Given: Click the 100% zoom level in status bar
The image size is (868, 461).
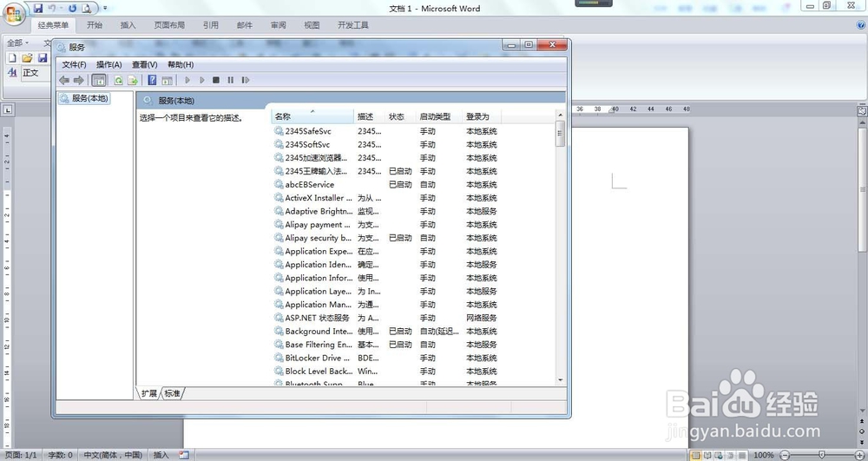Looking at the screenshot, I should 764,455.
